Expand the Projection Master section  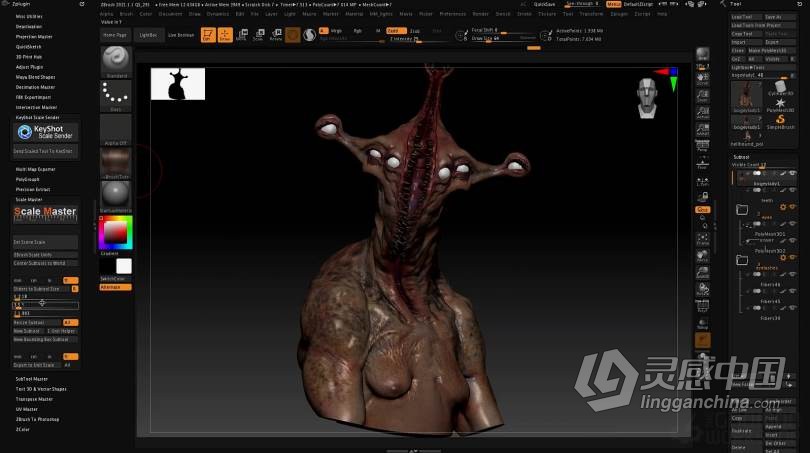coord(34,37)
